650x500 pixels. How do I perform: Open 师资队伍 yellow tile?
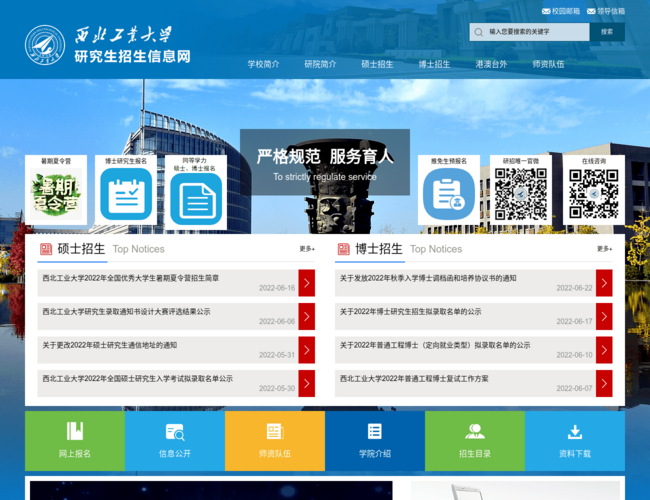(275, 441)
